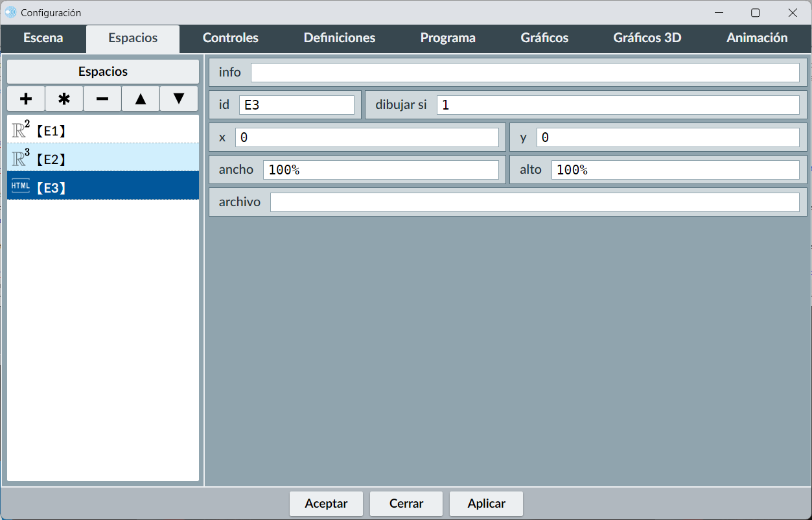The height and width of the screenshot is (520, 812).
Task: Click the archivo input field
Action: point(535,202)
